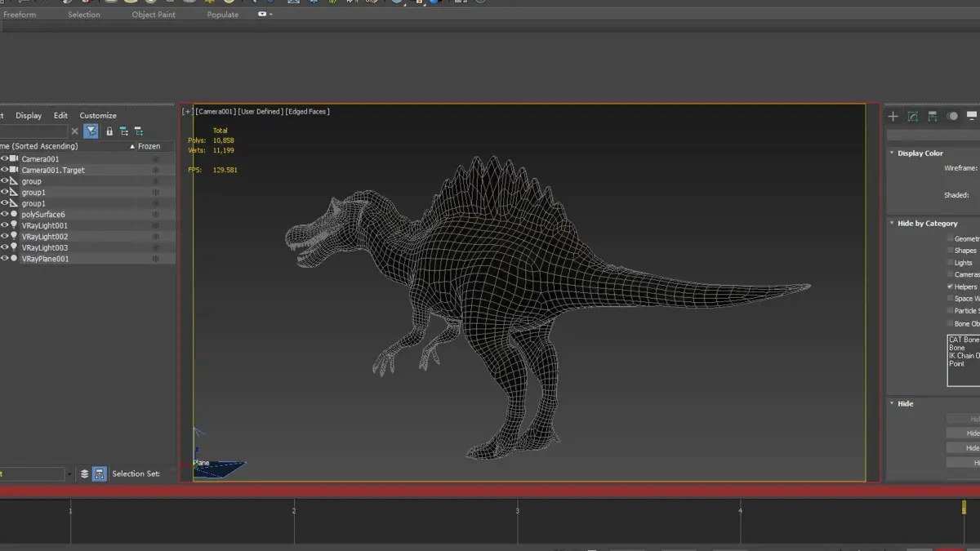Open the Create tab plus icon
This screenshot has width=980, height=551.
click(893, 117)
